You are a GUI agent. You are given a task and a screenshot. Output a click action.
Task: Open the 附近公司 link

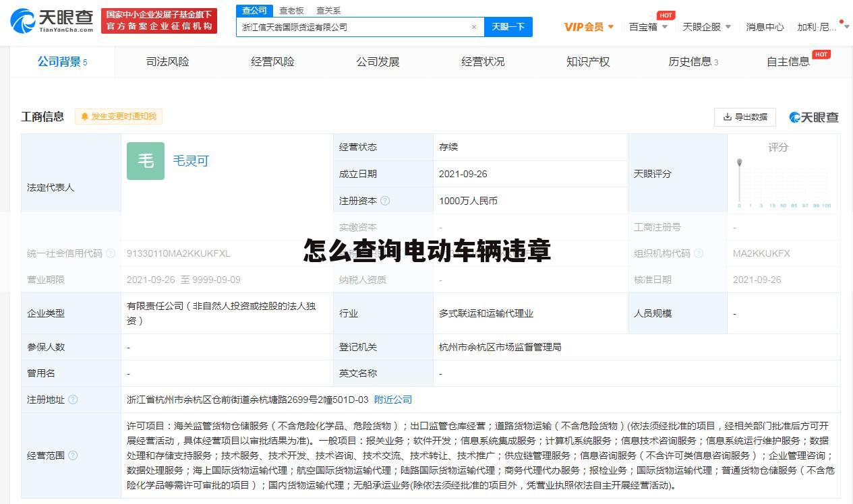[393, 400]
